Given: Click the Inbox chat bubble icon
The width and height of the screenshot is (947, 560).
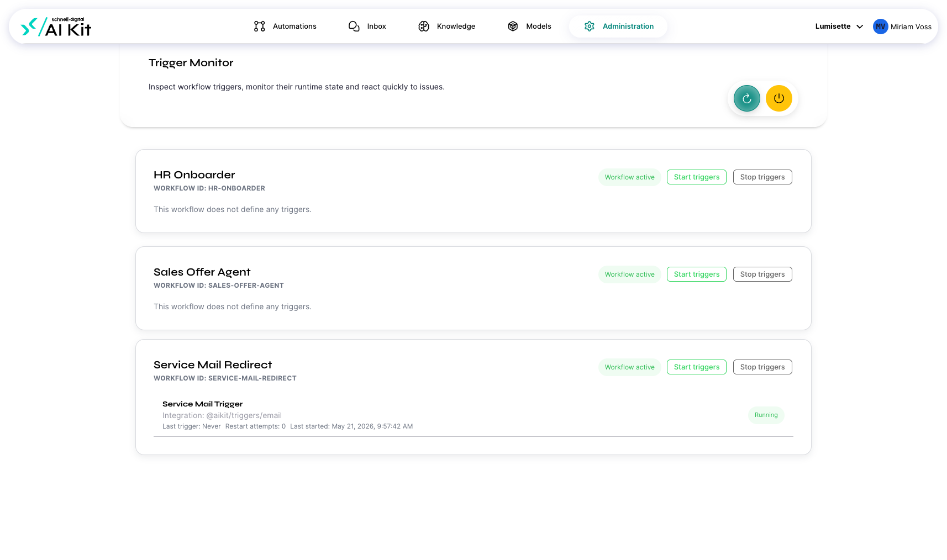Looking at the screenshot, I should click(354, 27).
